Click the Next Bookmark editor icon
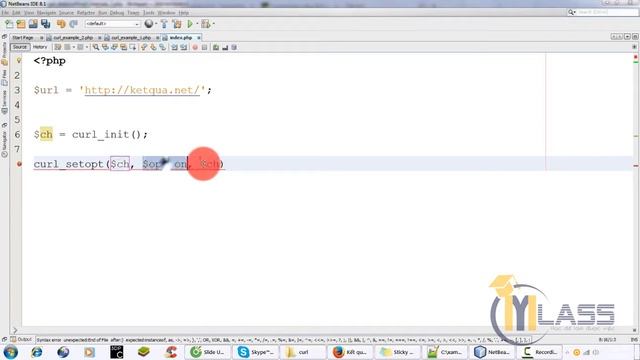This screenshot has width=640, height=360. point(153,47)
